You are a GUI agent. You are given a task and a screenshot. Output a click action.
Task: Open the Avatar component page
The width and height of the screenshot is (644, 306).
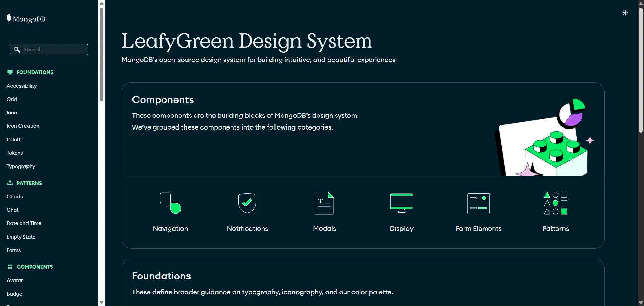click(15, 280)
